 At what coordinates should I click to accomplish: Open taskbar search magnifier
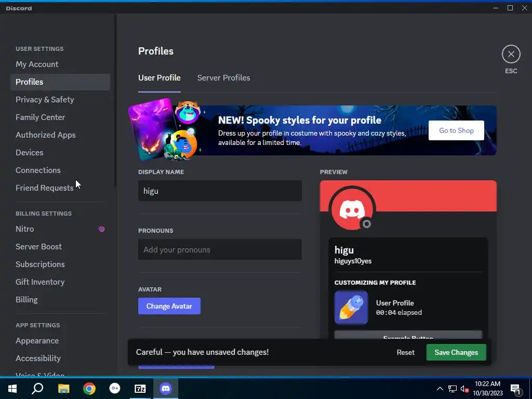point(37,389)
